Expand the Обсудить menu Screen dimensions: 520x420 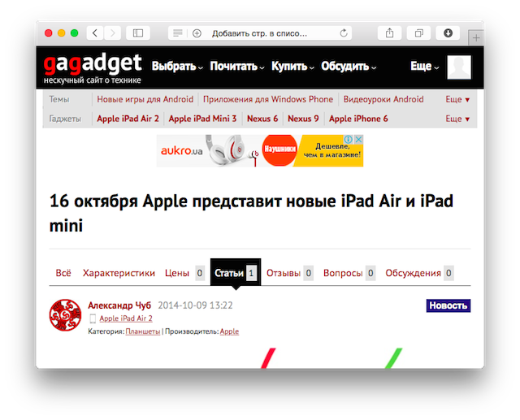point(349,67)
